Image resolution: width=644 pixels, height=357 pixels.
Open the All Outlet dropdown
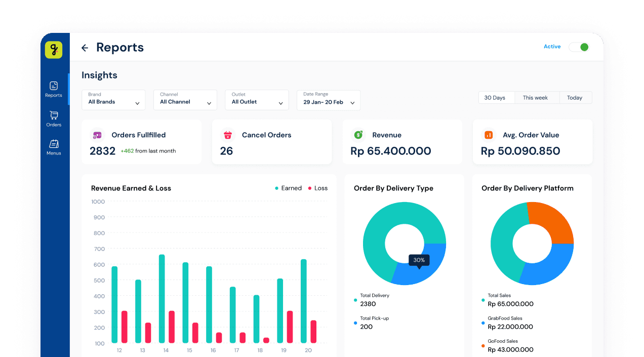point(257,100)
